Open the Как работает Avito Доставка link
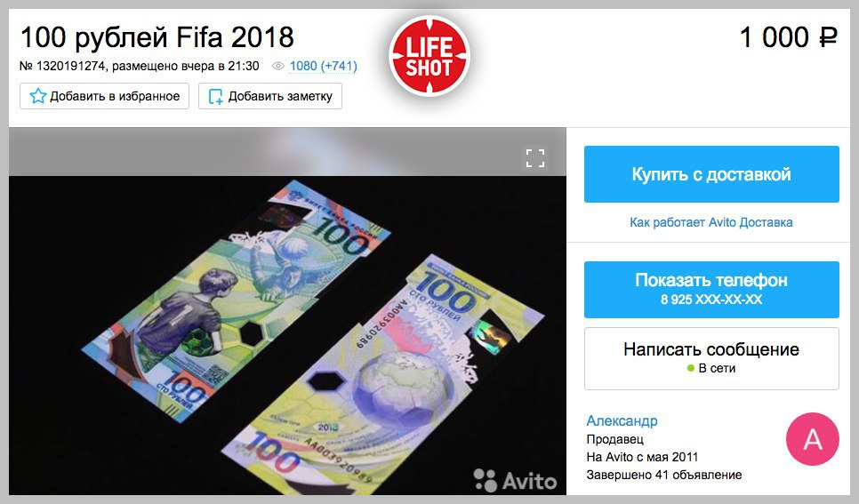Screen dimensions: 859x504 coord(711,222)
